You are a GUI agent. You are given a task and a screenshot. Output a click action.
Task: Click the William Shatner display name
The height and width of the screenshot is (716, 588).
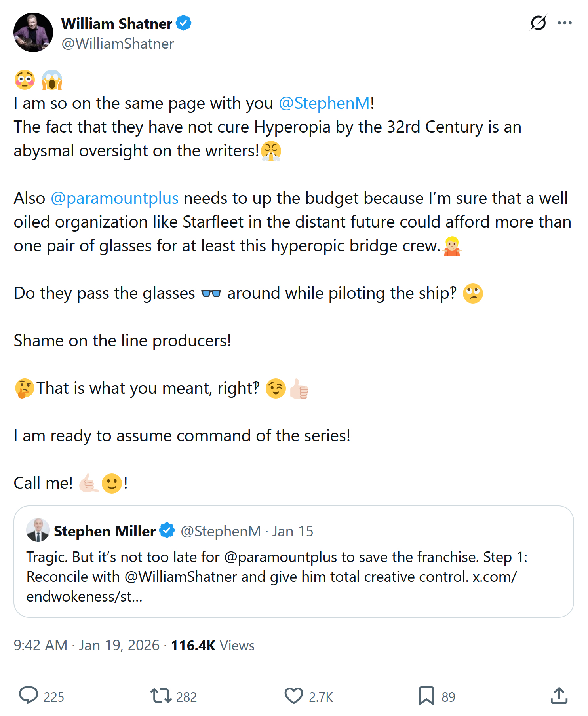(117, 24)
